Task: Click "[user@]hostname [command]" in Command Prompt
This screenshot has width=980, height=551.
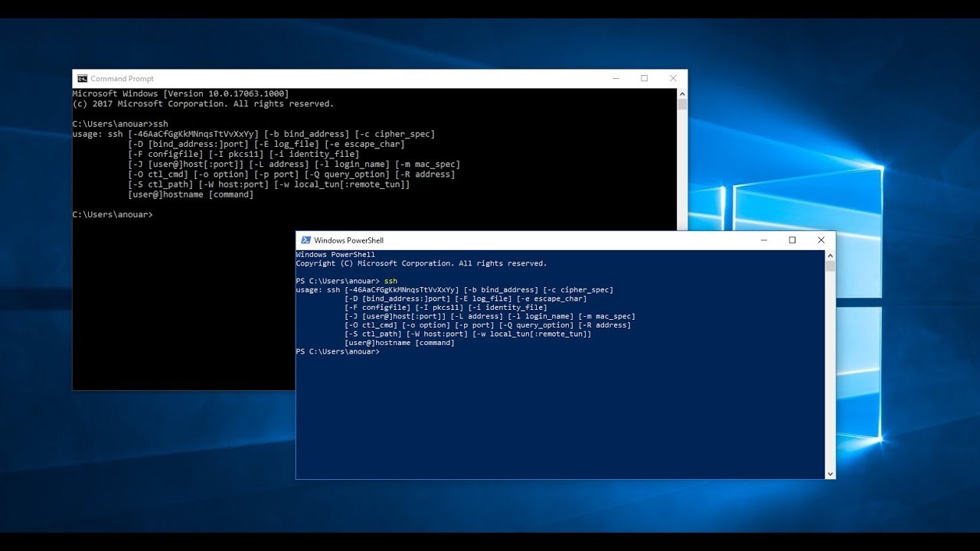Action: 191,194
